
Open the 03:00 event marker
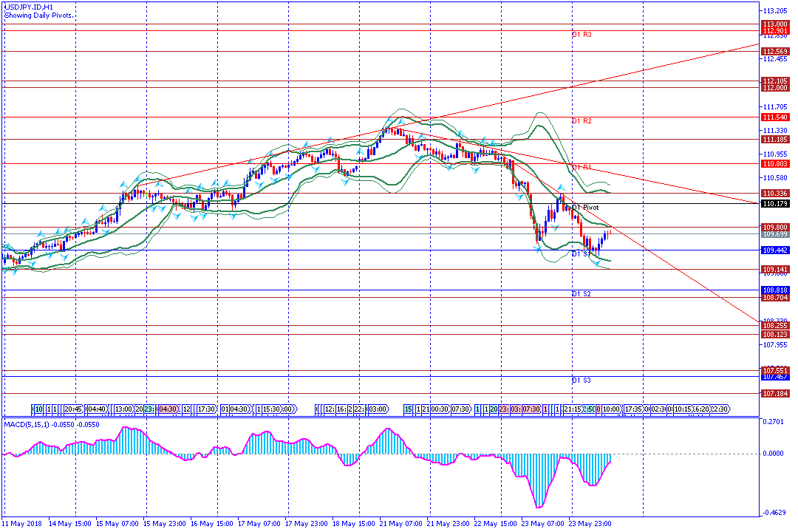click(378, 409)
